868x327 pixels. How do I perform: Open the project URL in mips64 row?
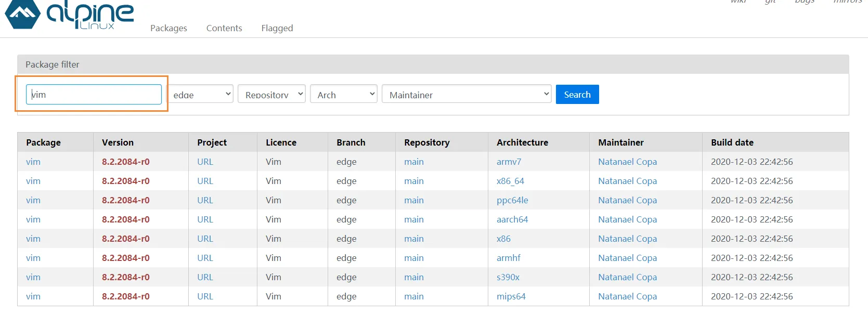tap(205, 296)
